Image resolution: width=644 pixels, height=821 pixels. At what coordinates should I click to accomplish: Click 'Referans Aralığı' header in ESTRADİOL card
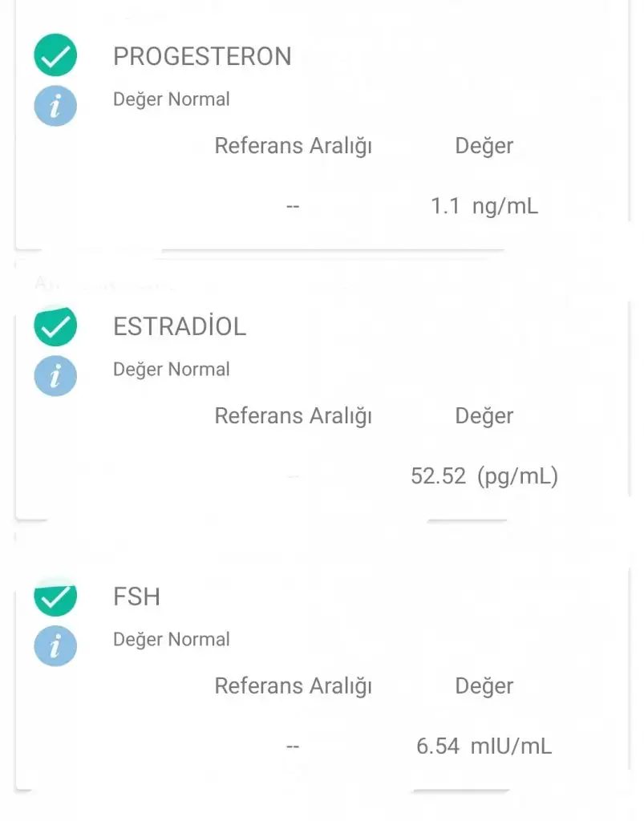[x=293, y=417]
